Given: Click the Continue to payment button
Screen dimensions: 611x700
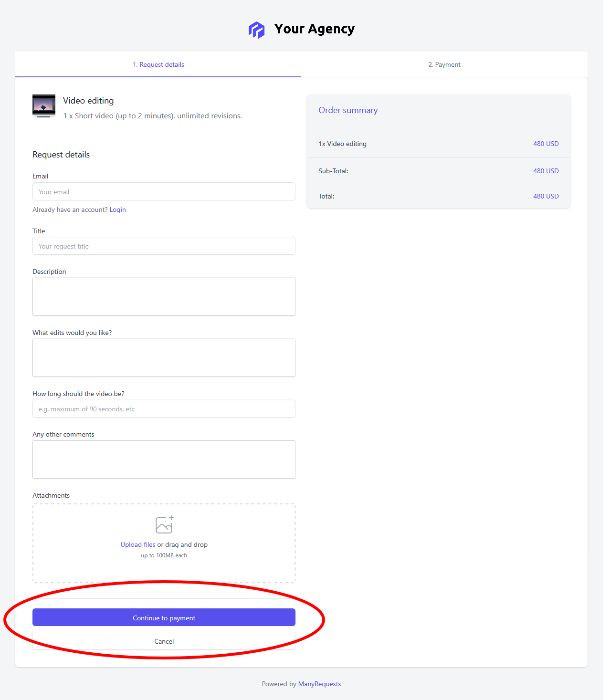Looking at the screenshot, I should pyautogui.click(x=164, y=617).
